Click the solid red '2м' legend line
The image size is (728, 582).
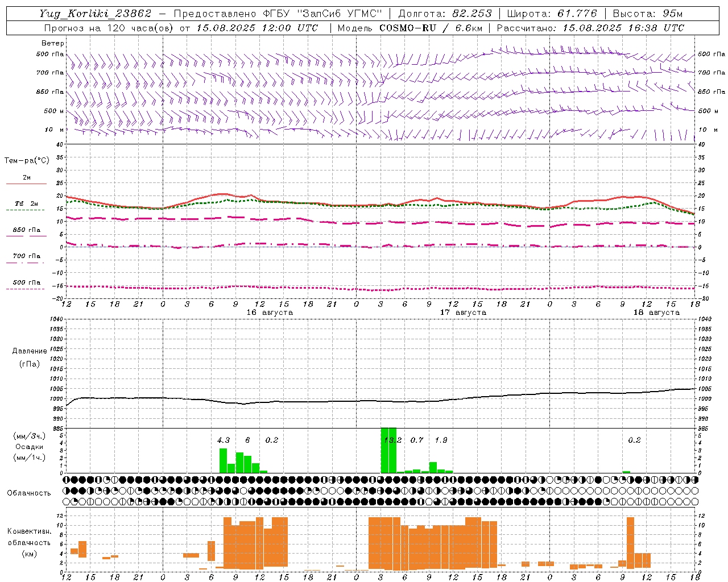26,184
